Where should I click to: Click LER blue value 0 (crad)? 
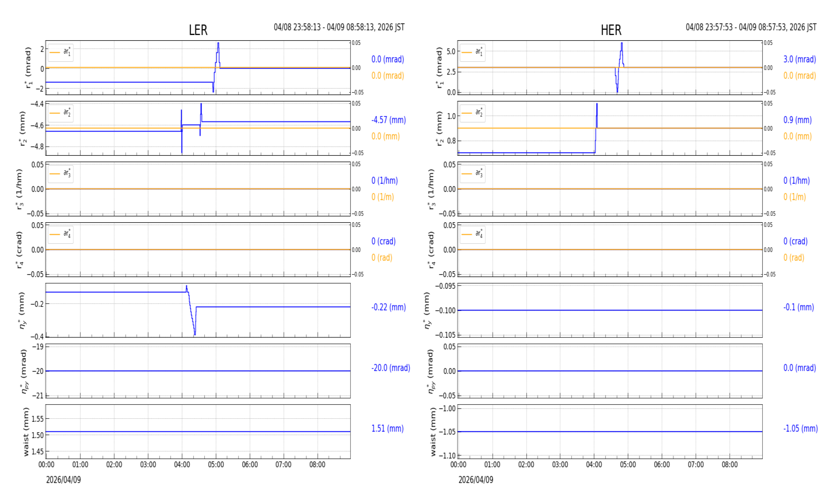click(383, 242)
